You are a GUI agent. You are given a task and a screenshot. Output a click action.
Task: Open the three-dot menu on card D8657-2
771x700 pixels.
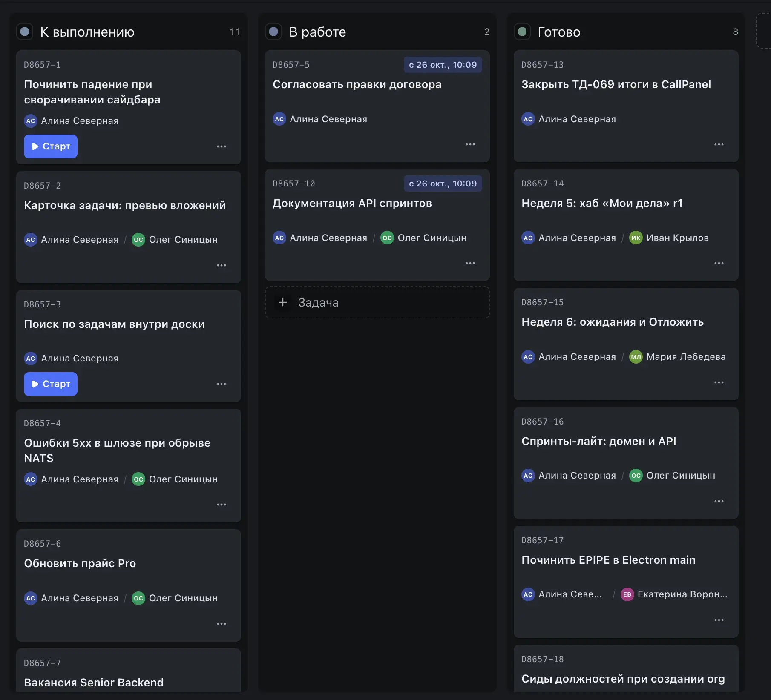coord(222,265)
